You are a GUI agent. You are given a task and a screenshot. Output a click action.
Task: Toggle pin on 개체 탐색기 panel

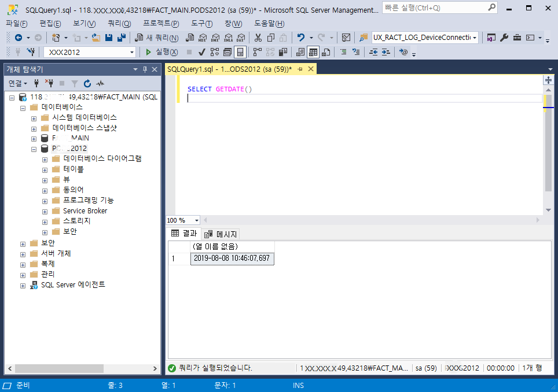click(x=145, y=69)
